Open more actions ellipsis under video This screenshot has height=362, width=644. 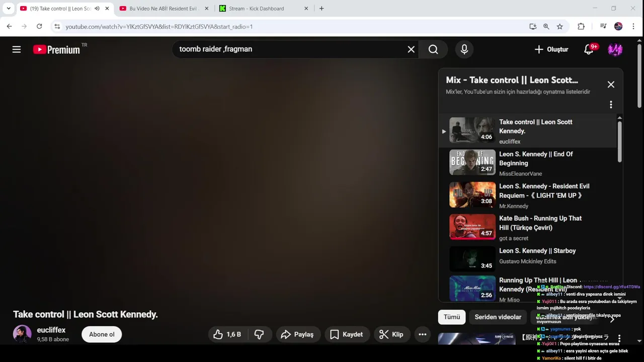point(423,334)
